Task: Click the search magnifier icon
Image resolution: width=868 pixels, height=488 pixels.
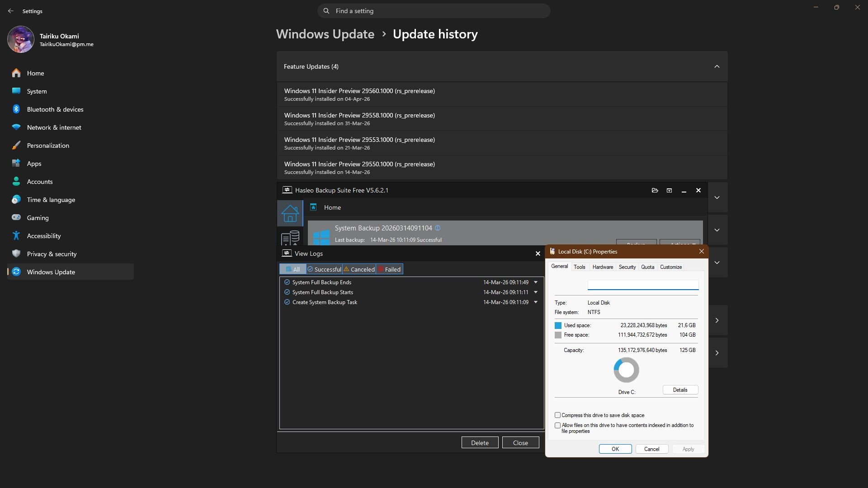Action: click(326, 11)
